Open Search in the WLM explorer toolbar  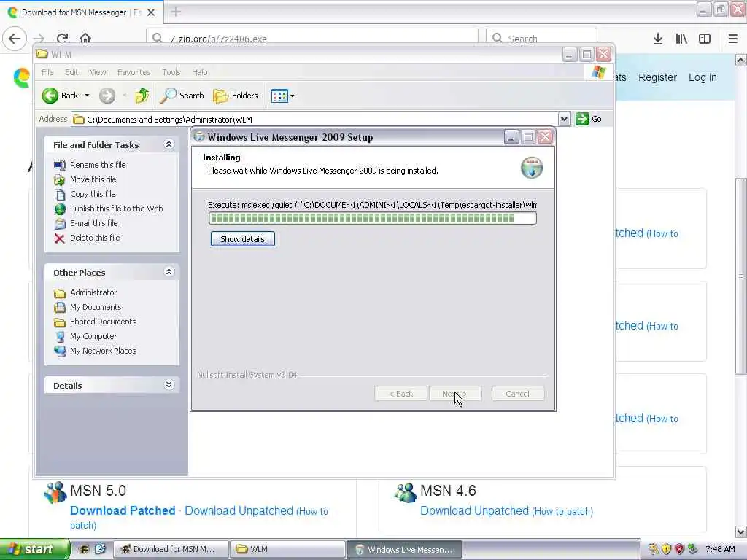[182, 96]
